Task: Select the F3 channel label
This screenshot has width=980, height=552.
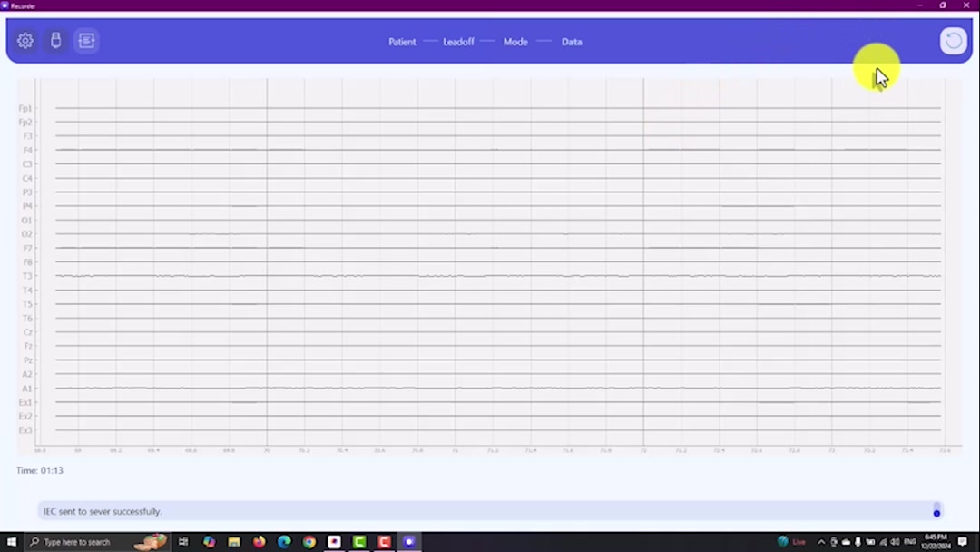Action: pos(27,135)
